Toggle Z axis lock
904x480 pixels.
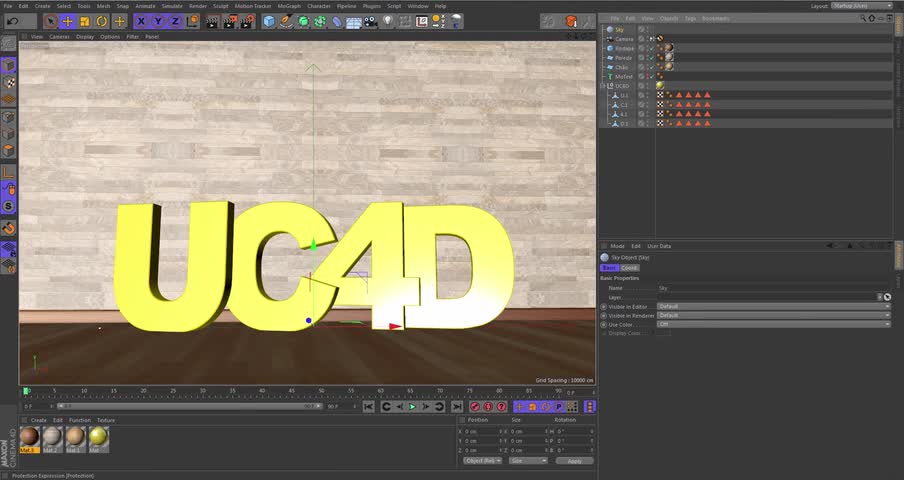(x=175, y=22)
